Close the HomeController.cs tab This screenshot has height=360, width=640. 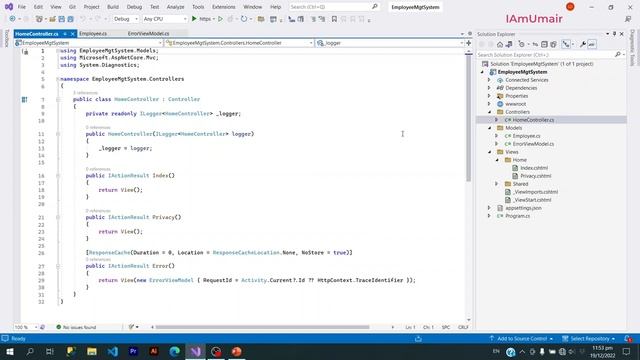73,33
